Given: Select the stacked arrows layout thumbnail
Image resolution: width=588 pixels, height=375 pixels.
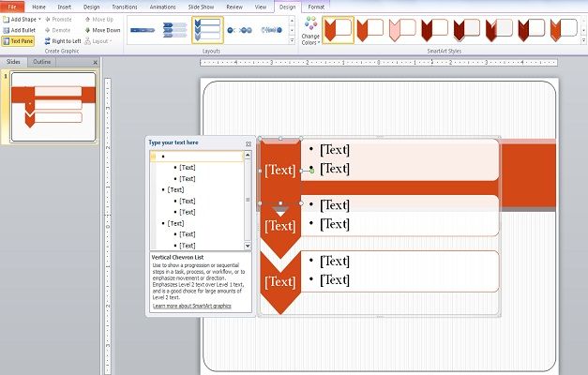Looking at the screenshot, I should click(x=174, y=30).
